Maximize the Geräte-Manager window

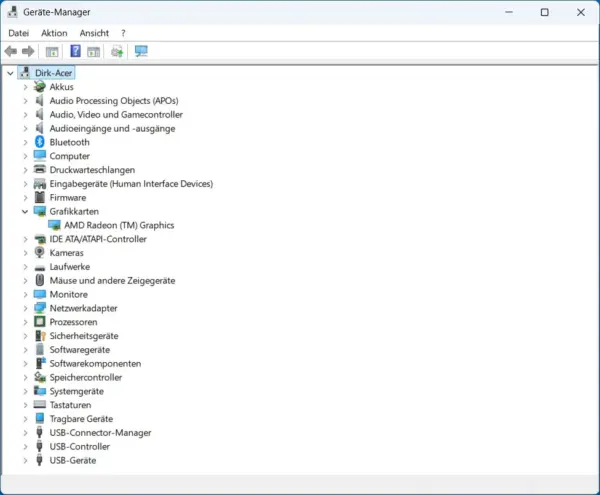(x=545, y=12)
